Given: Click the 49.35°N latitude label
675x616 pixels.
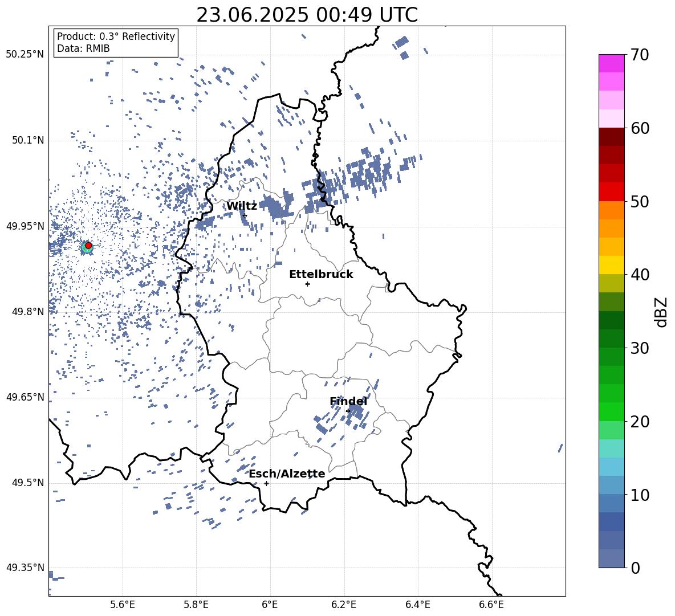Looking at the screenshot, I should click(x=25, y=568).
